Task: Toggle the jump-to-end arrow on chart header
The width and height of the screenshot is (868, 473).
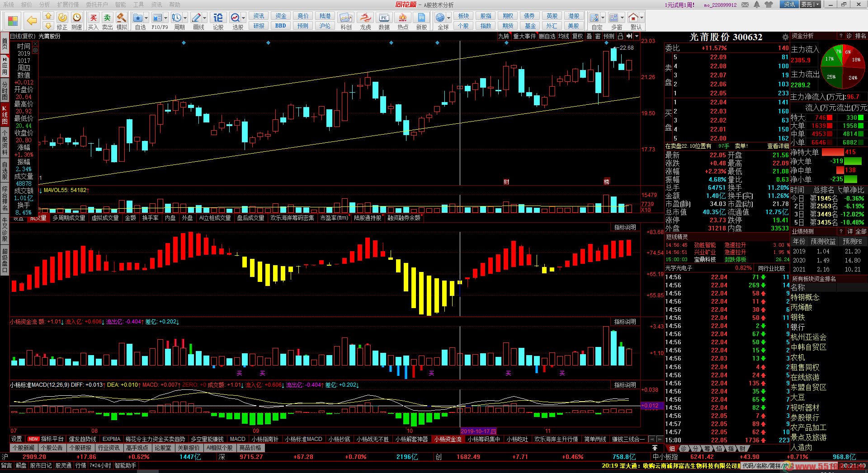Action: [629, 36]
